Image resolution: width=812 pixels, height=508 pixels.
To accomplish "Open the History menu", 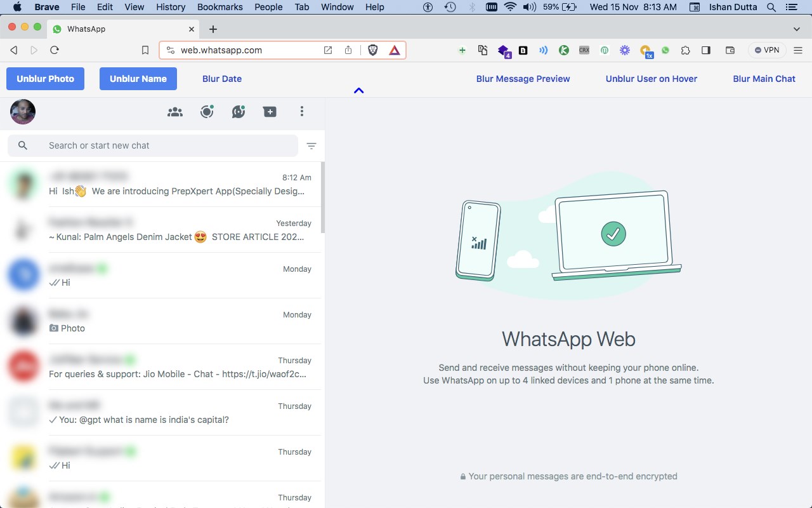I will pos(171,7).
